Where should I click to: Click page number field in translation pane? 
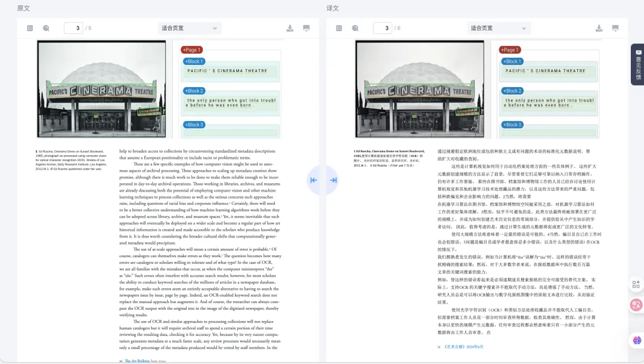pyautogui.click(x=383, y=28)
